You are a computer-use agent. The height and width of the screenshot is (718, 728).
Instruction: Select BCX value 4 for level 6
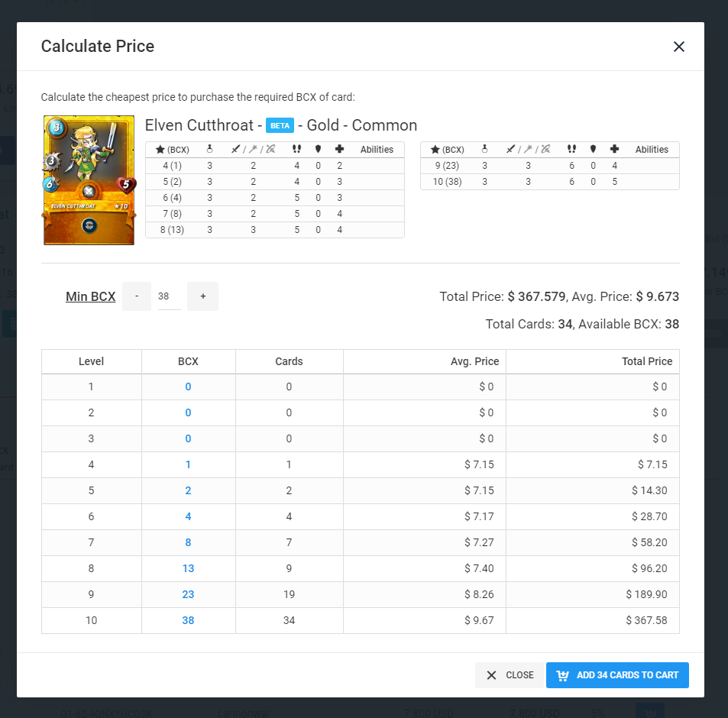188,516
